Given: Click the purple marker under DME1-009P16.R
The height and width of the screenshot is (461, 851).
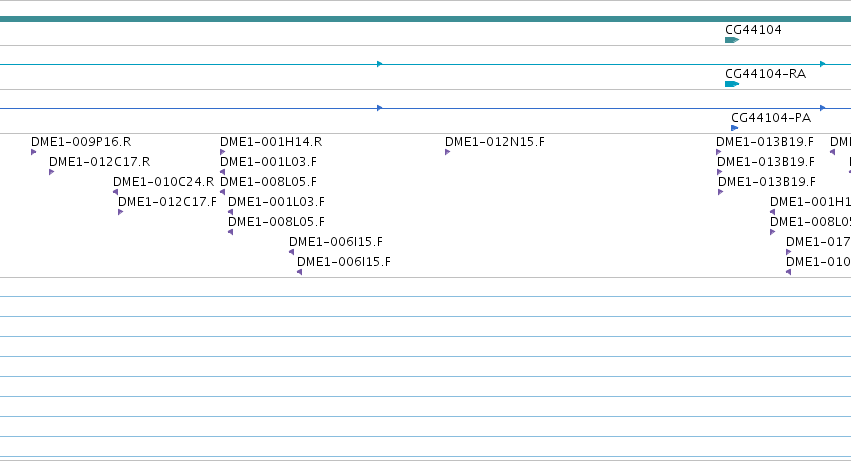Looking at the screenshot, I should [34, 152].
